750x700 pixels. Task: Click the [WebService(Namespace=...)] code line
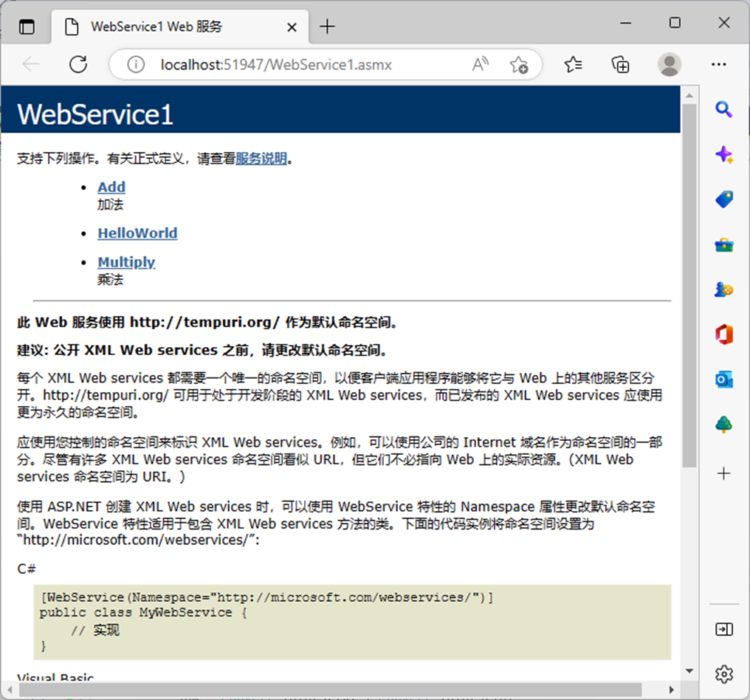point(266,597)
